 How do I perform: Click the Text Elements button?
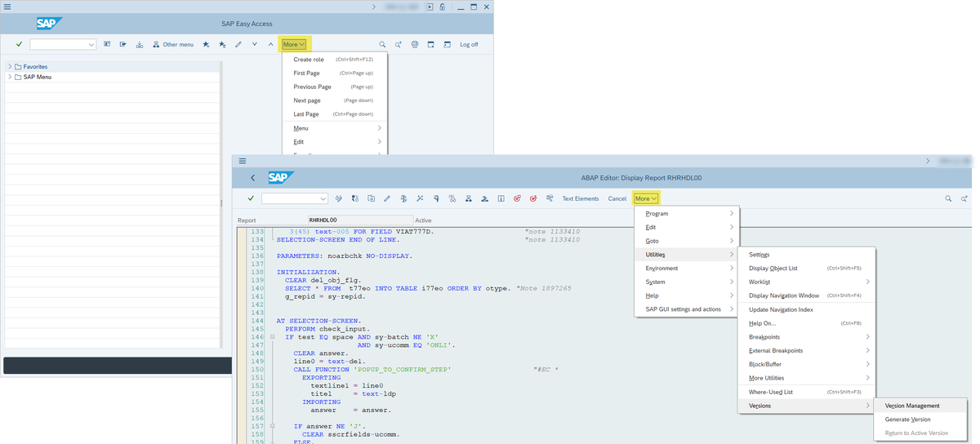click(x=581, y=198)
